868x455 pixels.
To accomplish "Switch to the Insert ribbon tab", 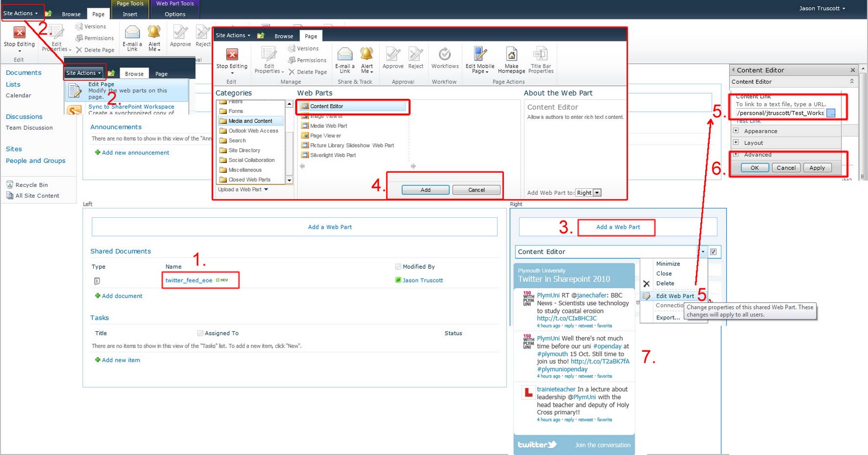I will coord(130,14).
